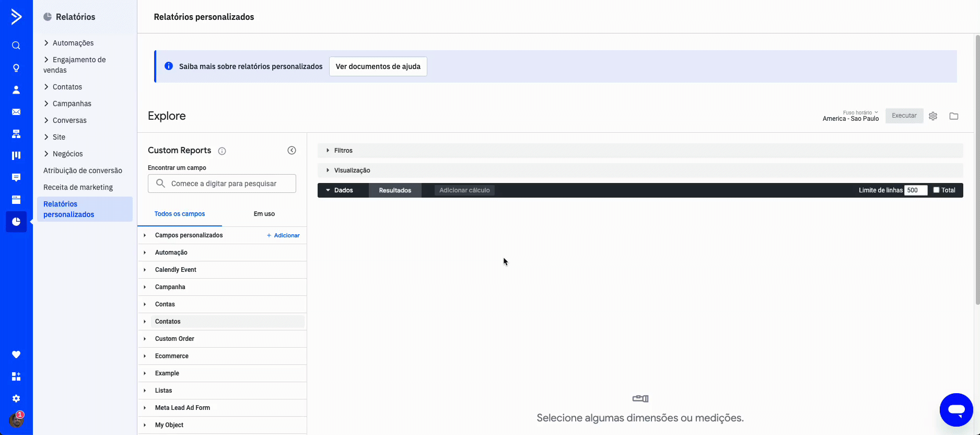Click the search magnifier icon in left sidebar
Image resolution: width=980 pixels, height=435 pixels.
tap(16, 45)
